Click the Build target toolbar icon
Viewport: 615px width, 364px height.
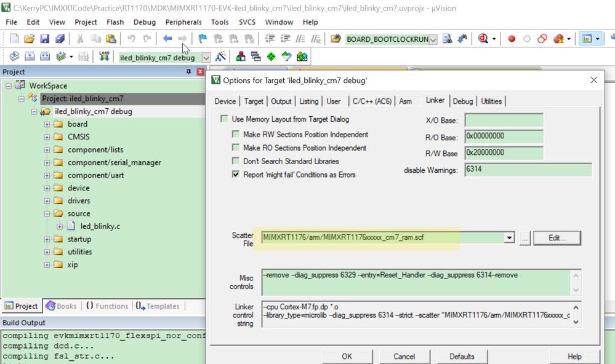click(30, 57)
